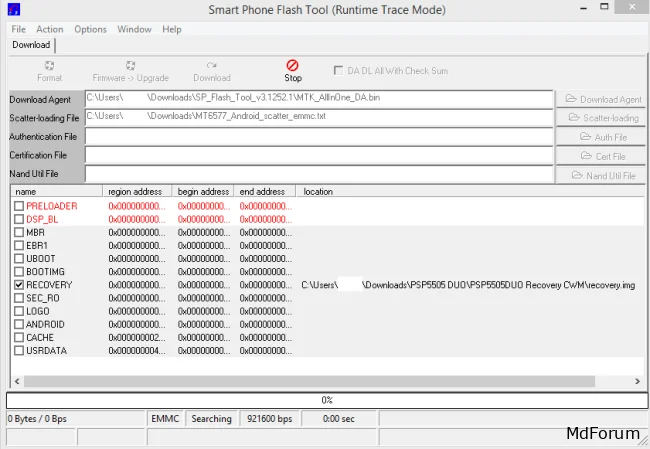
Task: Open the Window menu
Action: pyautogui.click(x=134, y=29)
